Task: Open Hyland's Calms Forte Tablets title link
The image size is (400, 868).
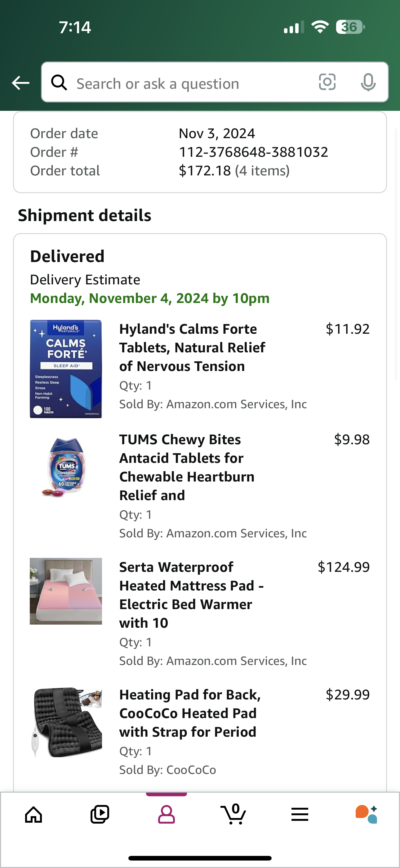Action: pos(192,348)
